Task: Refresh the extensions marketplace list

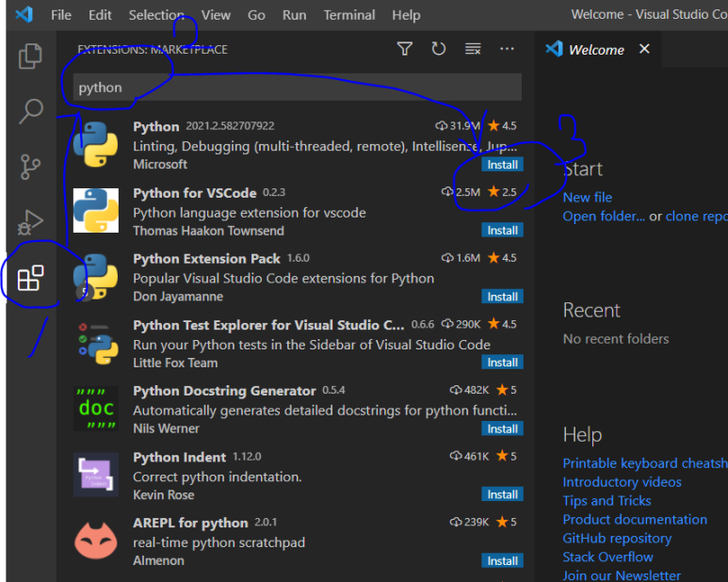Action: click(x=438, y=49)
